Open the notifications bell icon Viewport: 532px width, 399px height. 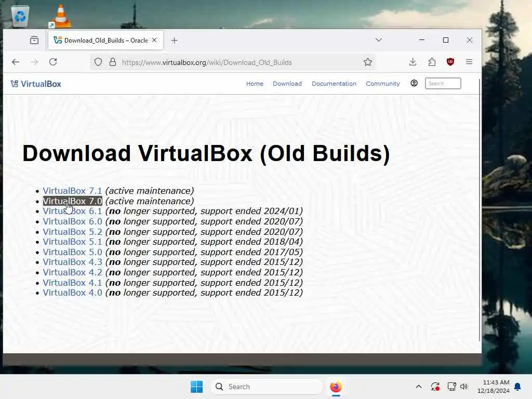[518, 387]
